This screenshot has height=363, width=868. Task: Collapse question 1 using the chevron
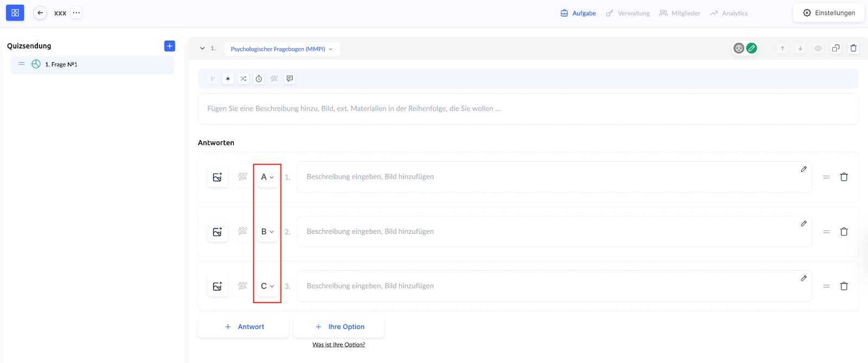click(202, 48)
